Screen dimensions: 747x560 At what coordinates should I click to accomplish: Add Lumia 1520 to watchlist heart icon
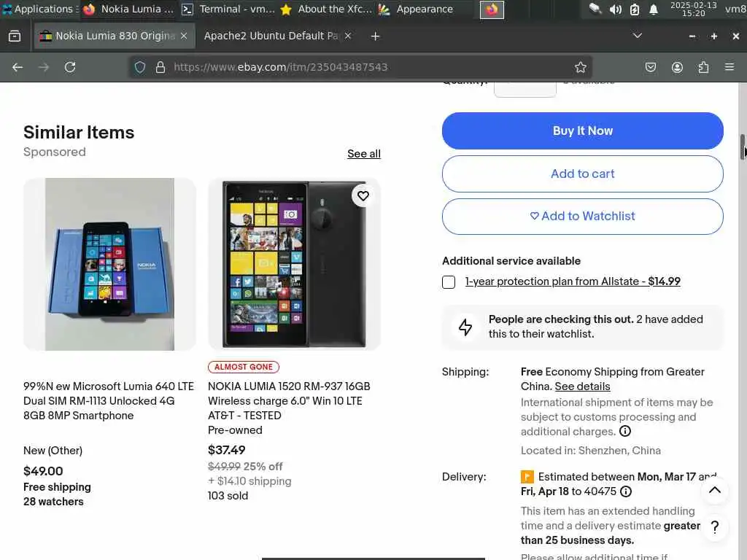[363, 195]
